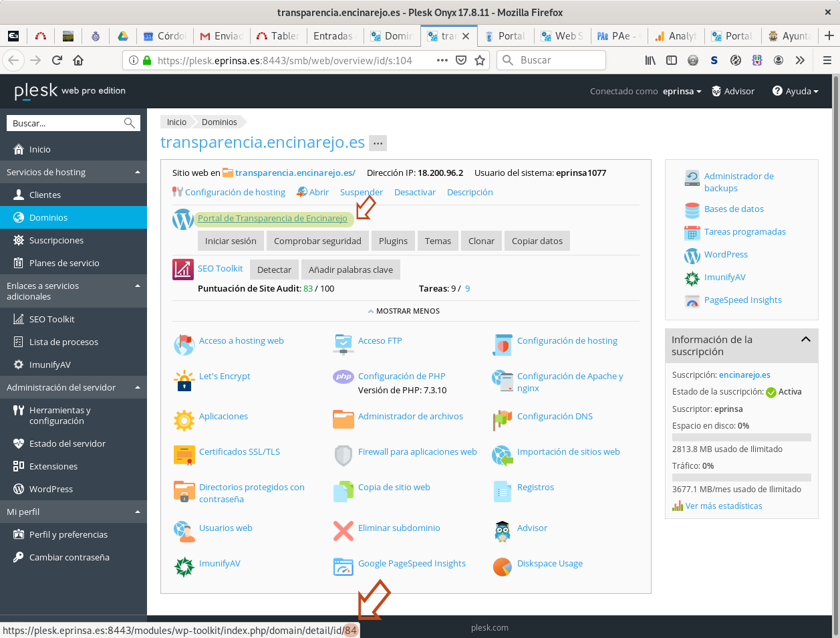The width and height of the screenshot is (840, 638).
Task: Select Suscripciones in the sidebar
Action: 56,240
